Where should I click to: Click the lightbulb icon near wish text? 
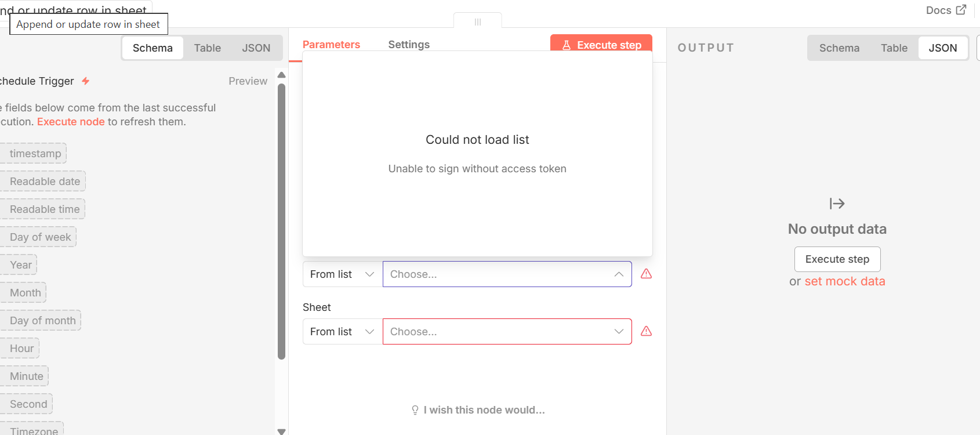(415, 410)
